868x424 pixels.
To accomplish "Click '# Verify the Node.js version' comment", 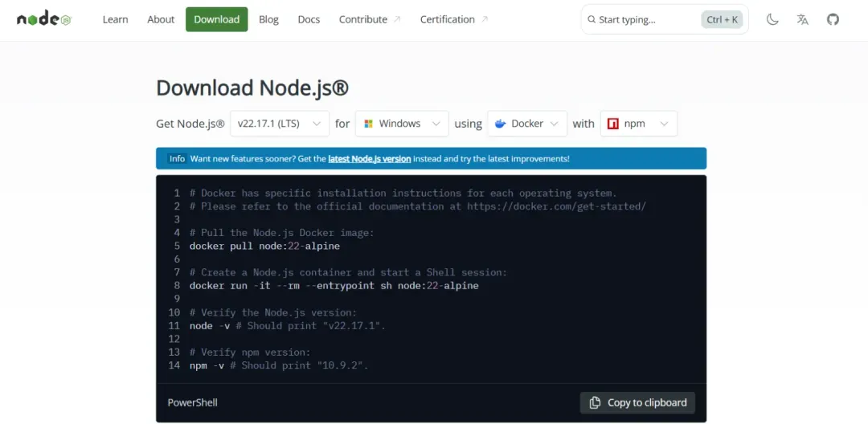I will (273, 312).
